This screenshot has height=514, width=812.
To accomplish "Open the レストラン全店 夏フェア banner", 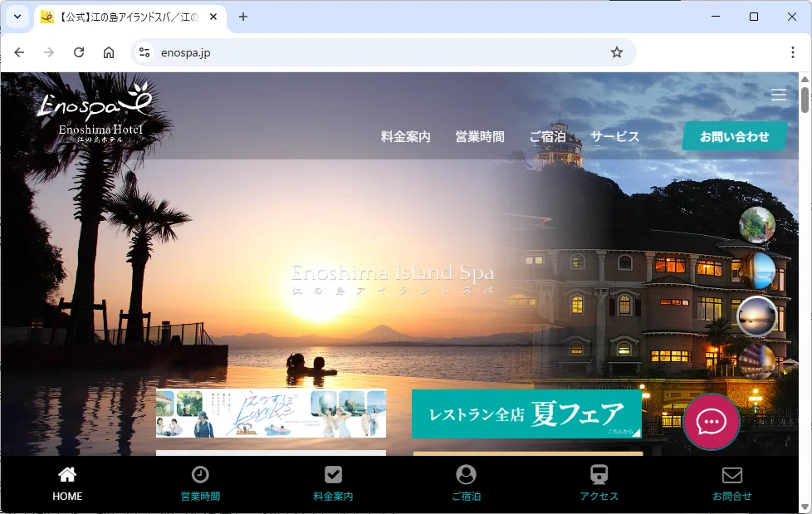I will (526, 414).
